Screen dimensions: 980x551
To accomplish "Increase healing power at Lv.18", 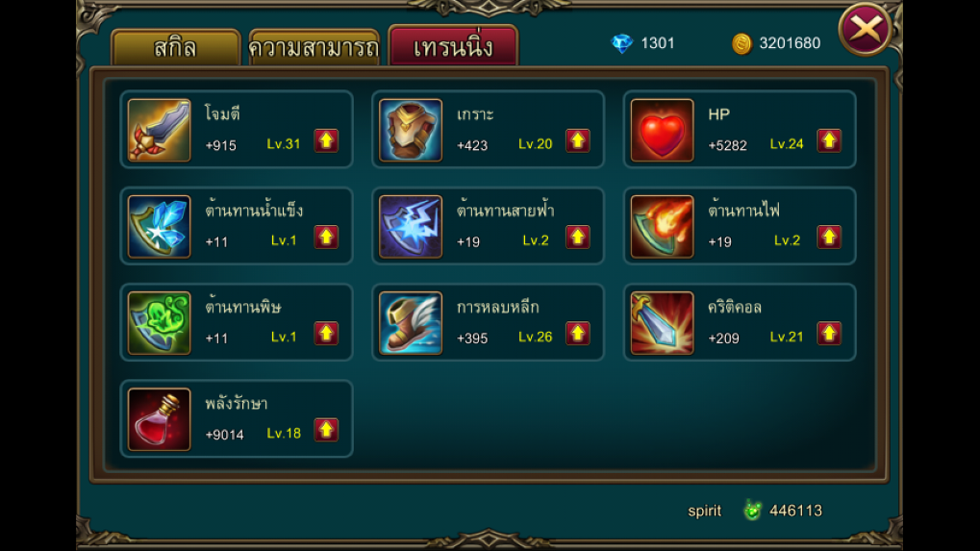I will [x=326, y=430].
